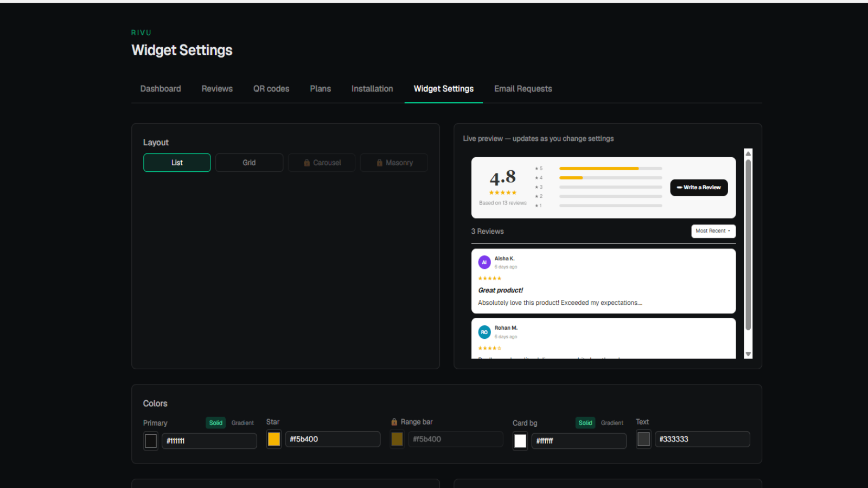Image resolution: width=868 pixels, height=488 pixels.
Task: Open the Card bg color swatch
Action: (520, 441)
